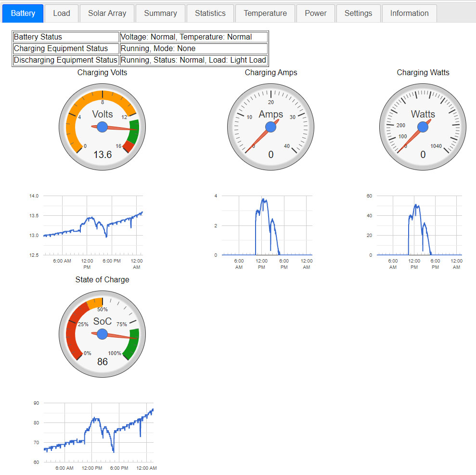The height and width of the screenshot is (475, 476).
Task: Click the state of charge history chart
Action: (99, 432)
